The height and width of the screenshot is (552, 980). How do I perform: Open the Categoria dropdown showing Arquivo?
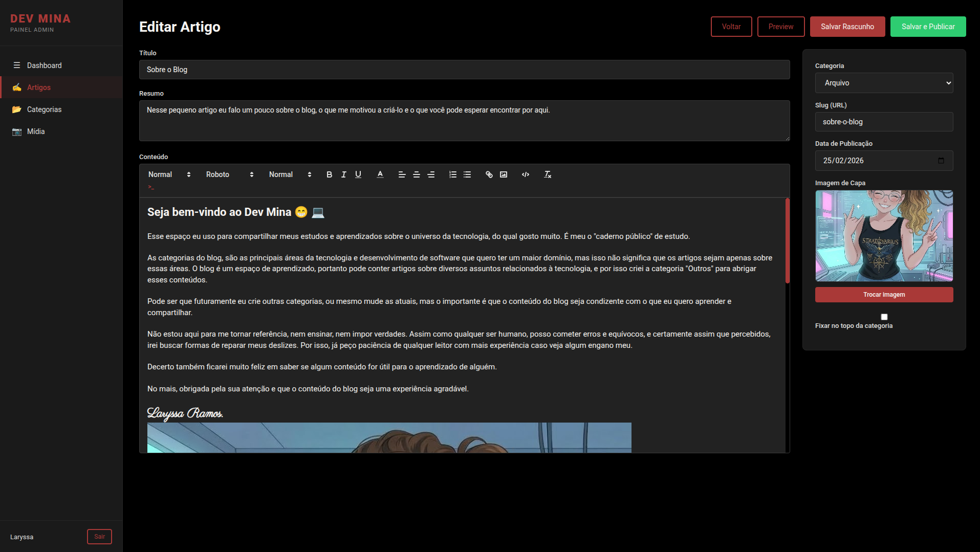(884, 83)
